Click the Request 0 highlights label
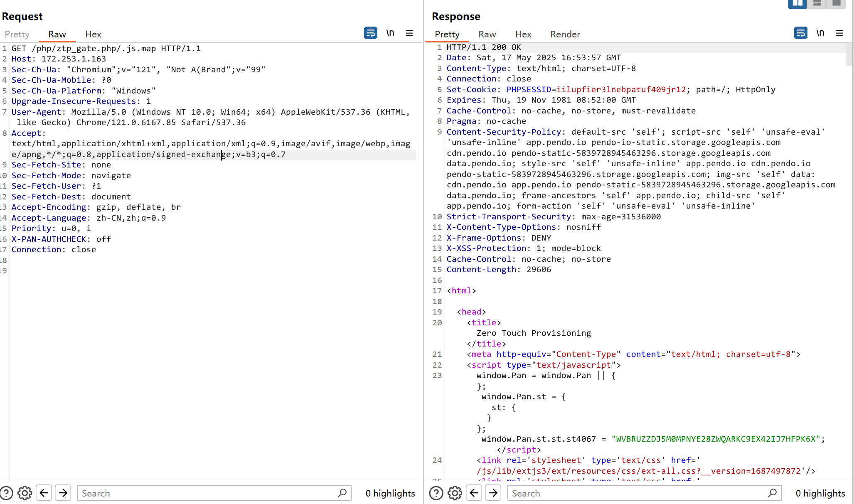The height and width of the screenshot is (504, 854). (x=390, y=493)
